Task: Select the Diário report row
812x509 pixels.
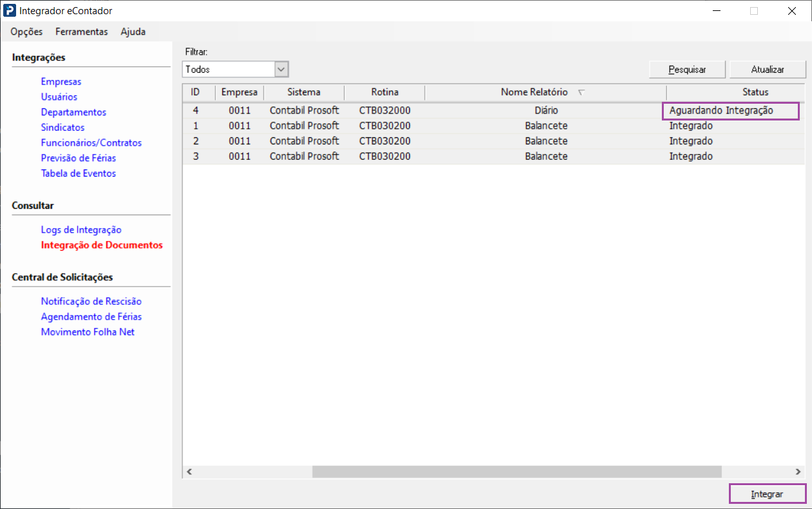Action: coord(545,111)
